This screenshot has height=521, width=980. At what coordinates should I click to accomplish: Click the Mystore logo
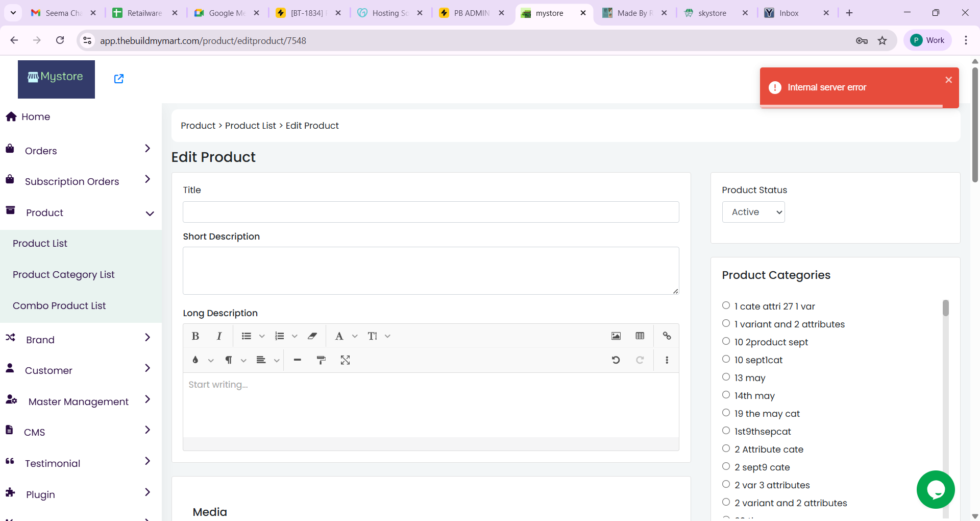click(56, 79)
